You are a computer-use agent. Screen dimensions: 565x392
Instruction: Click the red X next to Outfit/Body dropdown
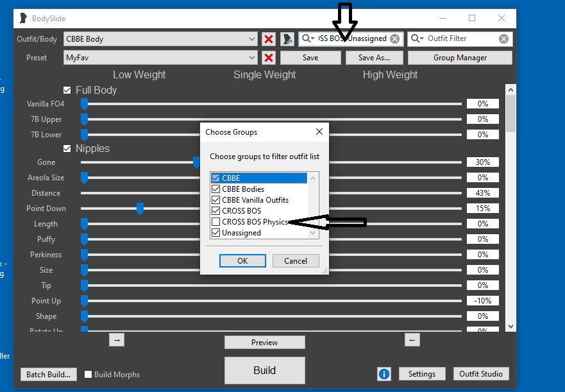pos(269,39)
